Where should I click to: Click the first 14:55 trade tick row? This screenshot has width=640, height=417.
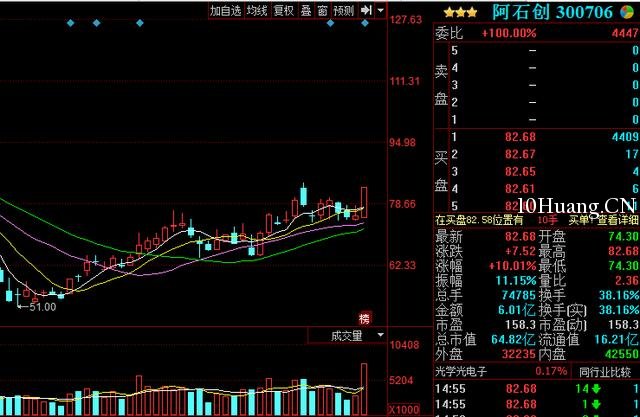537,388
